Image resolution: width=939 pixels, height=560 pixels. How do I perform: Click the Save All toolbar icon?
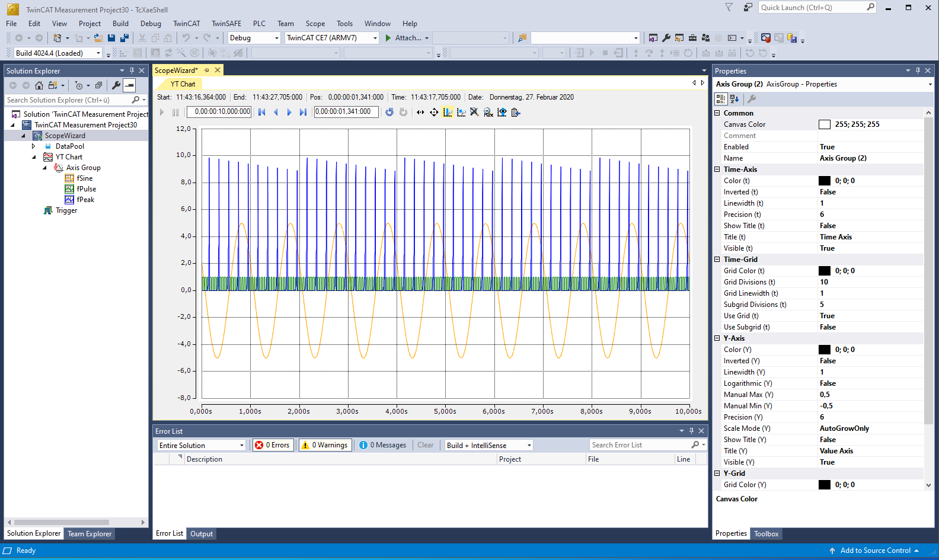124,38
